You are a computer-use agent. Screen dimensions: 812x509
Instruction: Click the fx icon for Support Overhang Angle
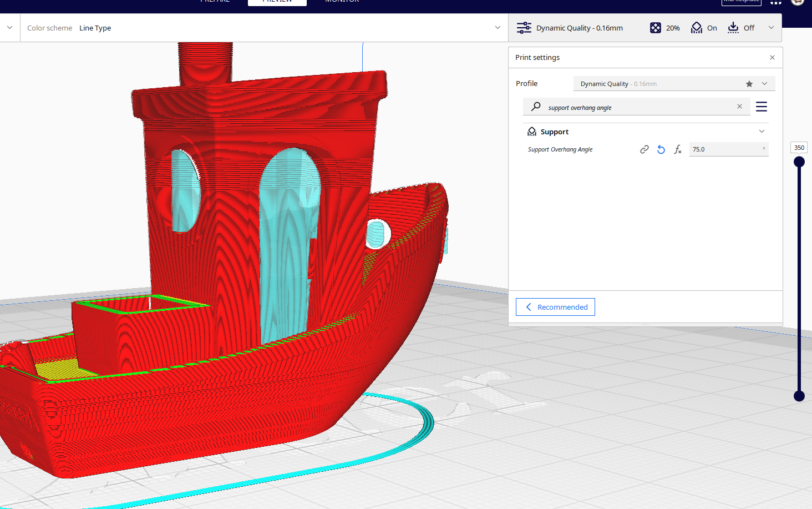point(677,149)
